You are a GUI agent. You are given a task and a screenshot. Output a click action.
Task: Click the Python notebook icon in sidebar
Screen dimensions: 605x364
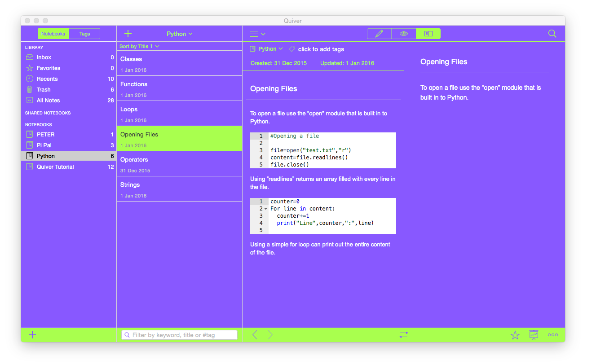[x=30, y=156]
